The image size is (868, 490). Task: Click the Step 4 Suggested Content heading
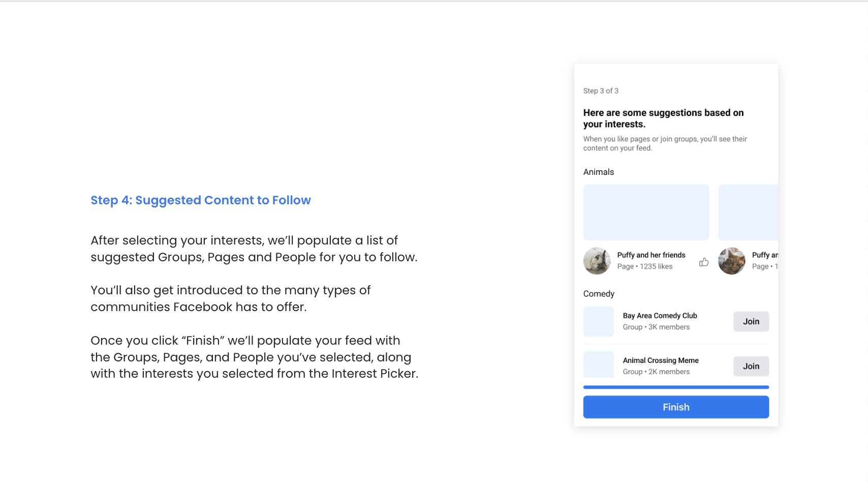(201, 200)
